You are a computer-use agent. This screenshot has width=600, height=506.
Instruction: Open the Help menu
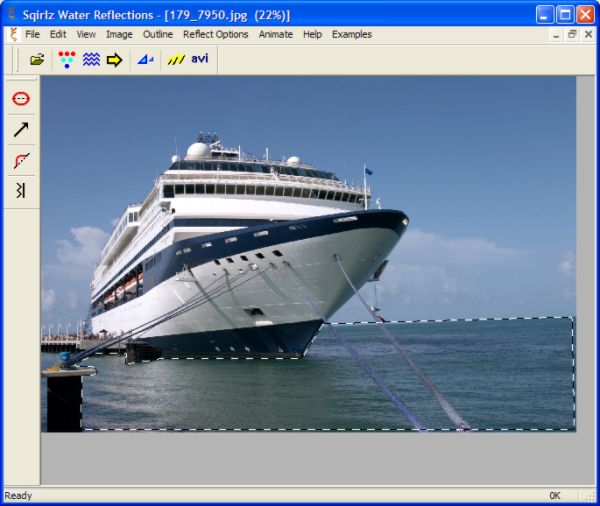pyautogui.click(x=312, y=34)
